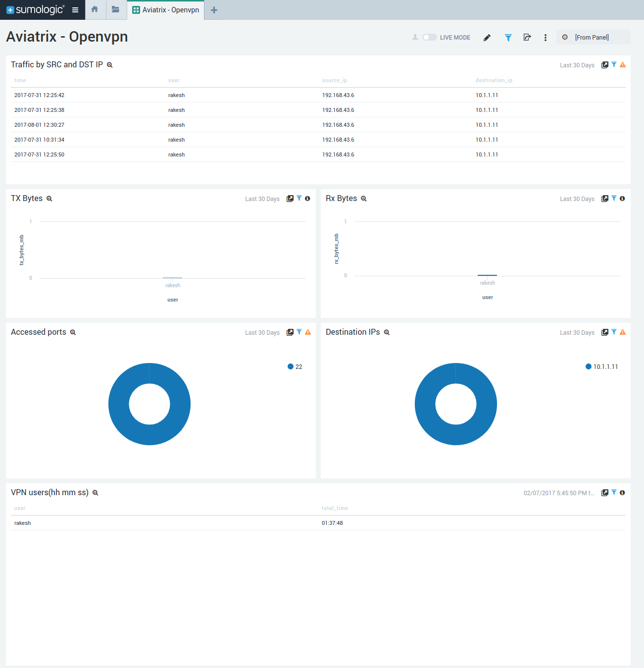This screenshot has height=668, width=644.
Task: Filter the VPN users panel
Action: pos(614,492)
